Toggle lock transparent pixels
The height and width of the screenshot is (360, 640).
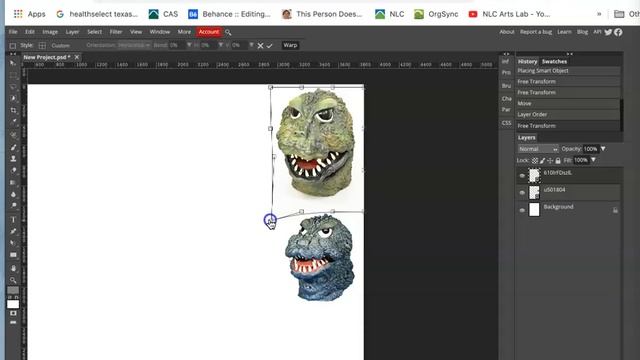(535, 160)
